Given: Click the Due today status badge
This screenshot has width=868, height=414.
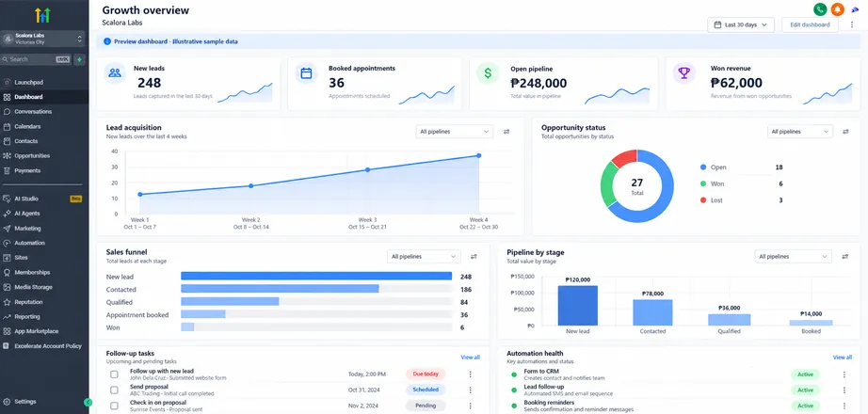Looking at the screenshot, I should (426, 374).
